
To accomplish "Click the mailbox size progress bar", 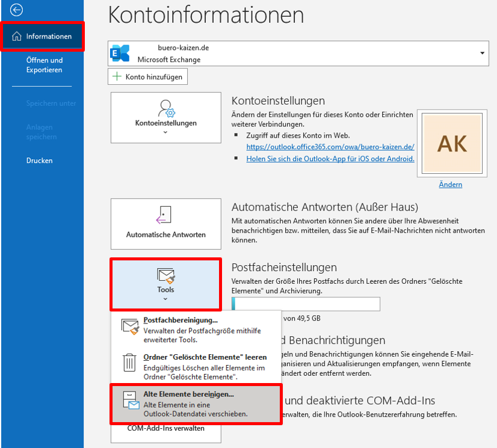I will (306, 304).
